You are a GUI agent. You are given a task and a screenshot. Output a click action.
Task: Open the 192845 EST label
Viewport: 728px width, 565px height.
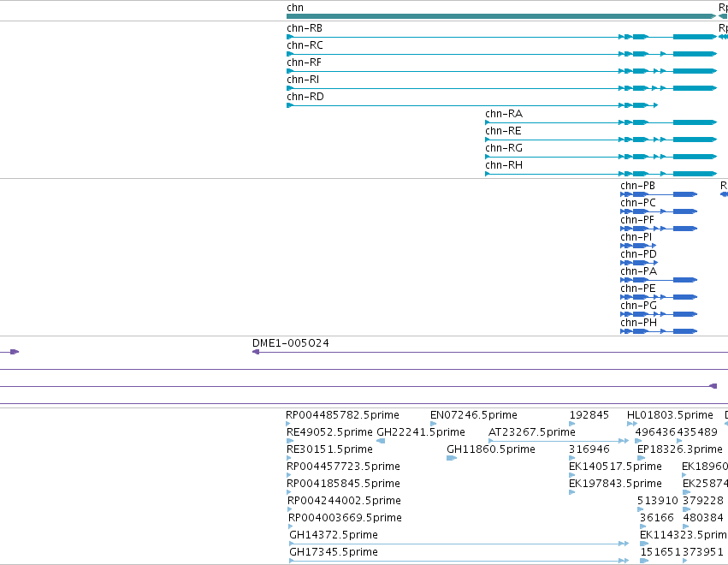[x=589, y=415]
